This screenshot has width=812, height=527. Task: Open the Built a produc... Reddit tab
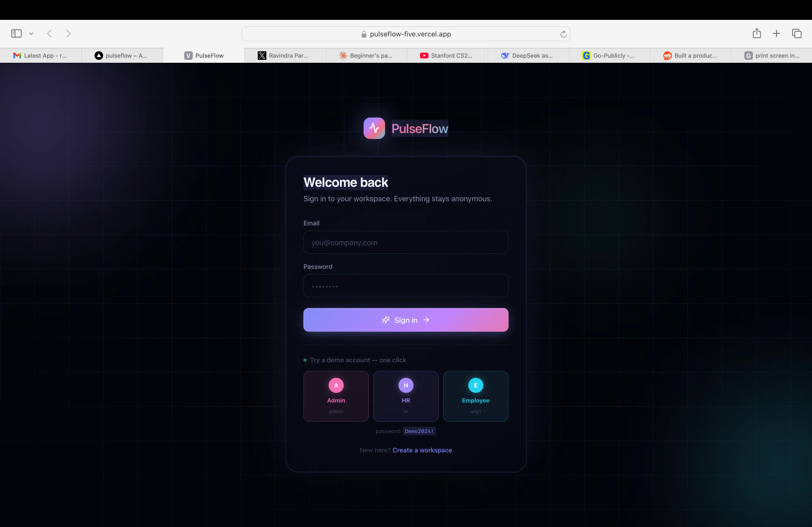pos(691,55)
